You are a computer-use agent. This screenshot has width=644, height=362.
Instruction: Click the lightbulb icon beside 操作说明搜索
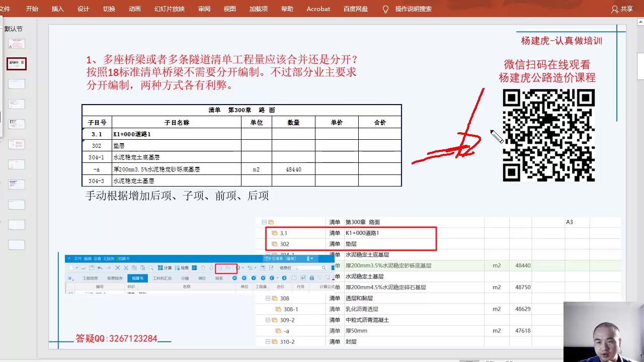pyautogui.click(x=386, y=9)
